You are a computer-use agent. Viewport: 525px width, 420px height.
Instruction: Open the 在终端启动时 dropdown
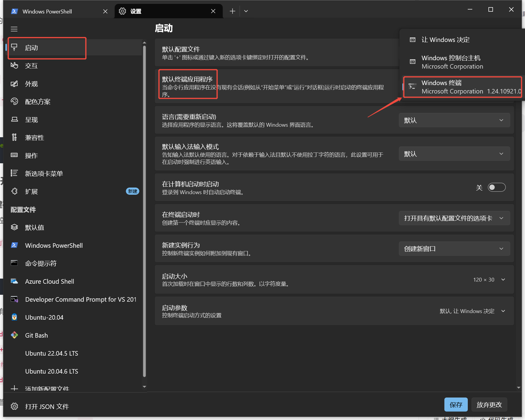[454, 218]
